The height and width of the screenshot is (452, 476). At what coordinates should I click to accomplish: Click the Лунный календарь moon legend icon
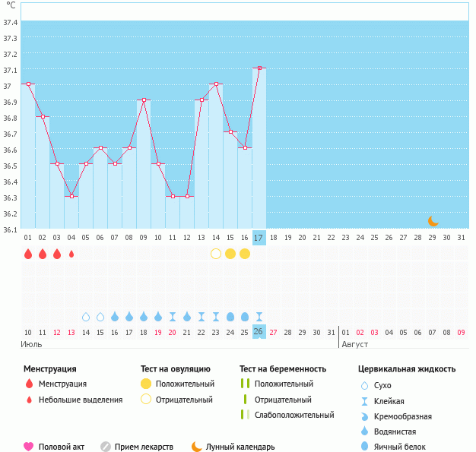point(197,447)
